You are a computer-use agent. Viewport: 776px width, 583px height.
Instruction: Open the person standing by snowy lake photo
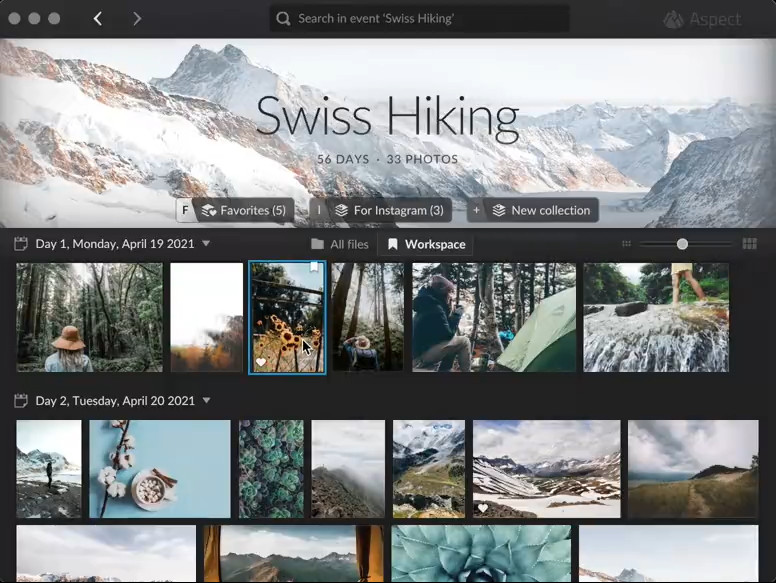(x=49, y=469)
